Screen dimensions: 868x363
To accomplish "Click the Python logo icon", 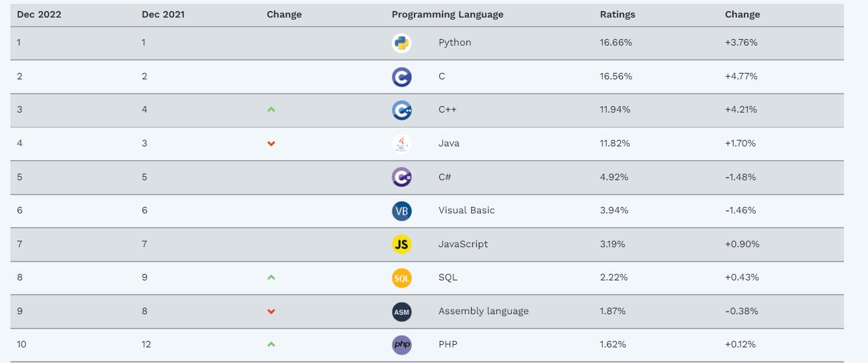I will click(x=402, y=43).
